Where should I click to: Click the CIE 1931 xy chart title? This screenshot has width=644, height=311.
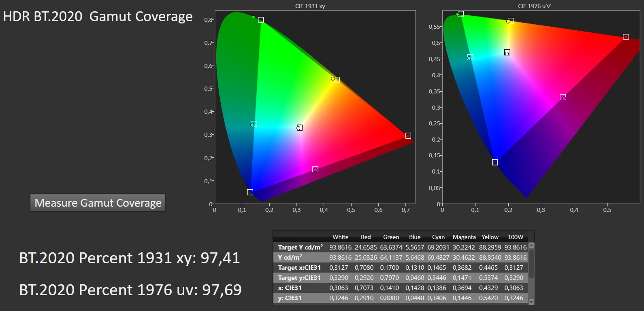pos(310,6)
